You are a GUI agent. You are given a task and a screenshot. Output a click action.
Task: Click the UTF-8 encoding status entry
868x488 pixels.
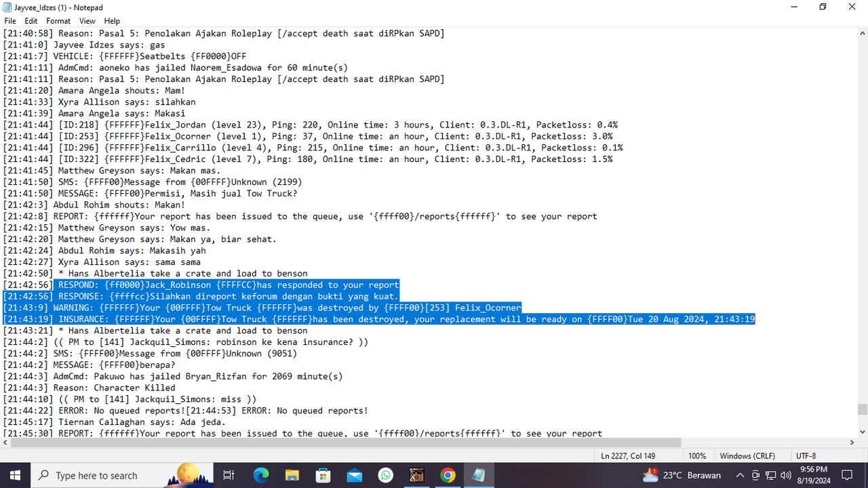(x=806, y=456)
